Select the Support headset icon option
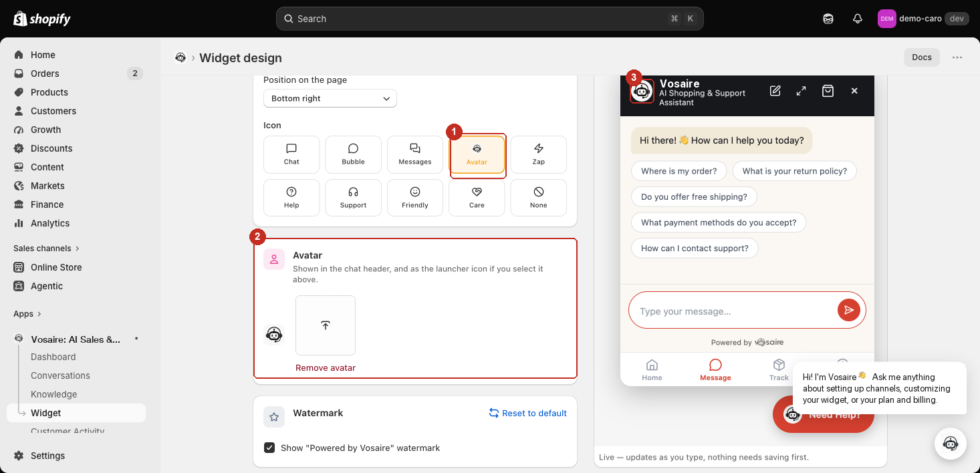Screen dimensions: 980x473 (353, 198)
